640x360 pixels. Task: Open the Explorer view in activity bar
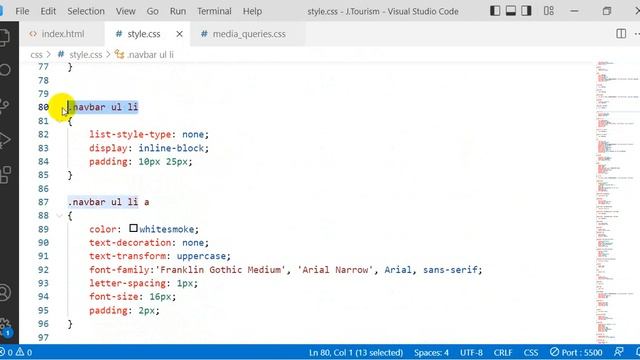coord(5,37)
